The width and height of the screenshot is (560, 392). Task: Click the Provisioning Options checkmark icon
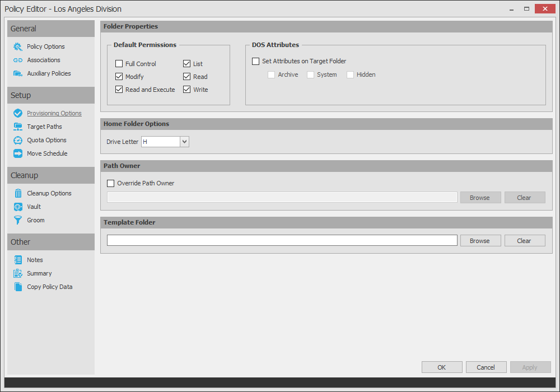click(x=18, y=113)
